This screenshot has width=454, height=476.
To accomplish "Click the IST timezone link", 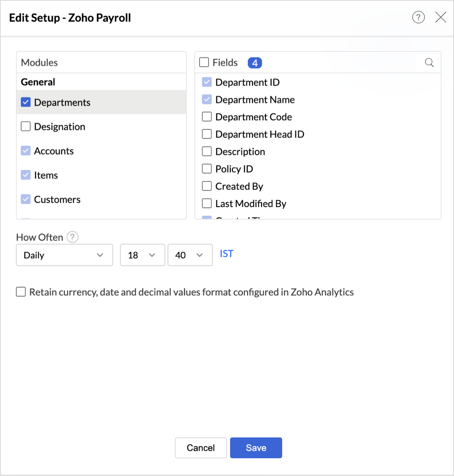I will click(x=227, y=254).
